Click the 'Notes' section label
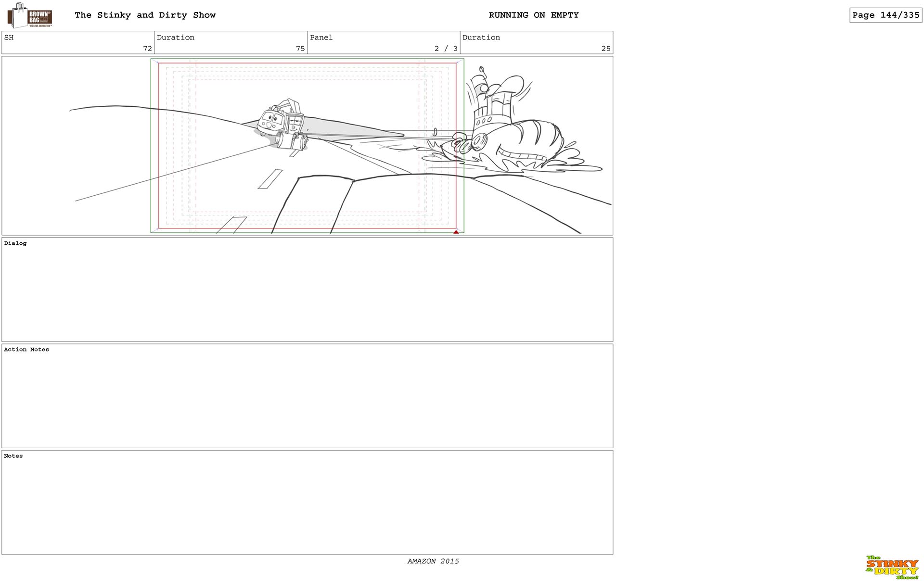 [13, 456]
